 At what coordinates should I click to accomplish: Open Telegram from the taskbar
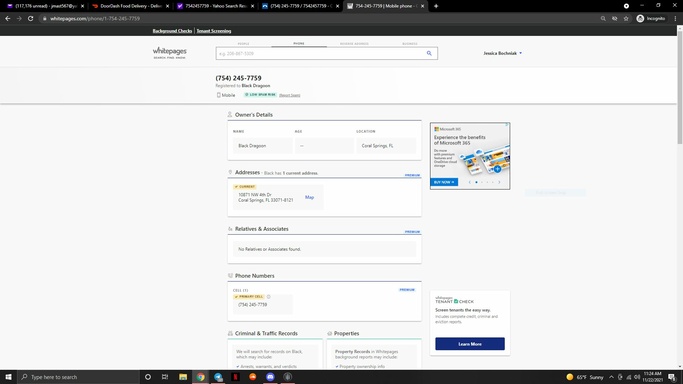(x=218, y=377)
